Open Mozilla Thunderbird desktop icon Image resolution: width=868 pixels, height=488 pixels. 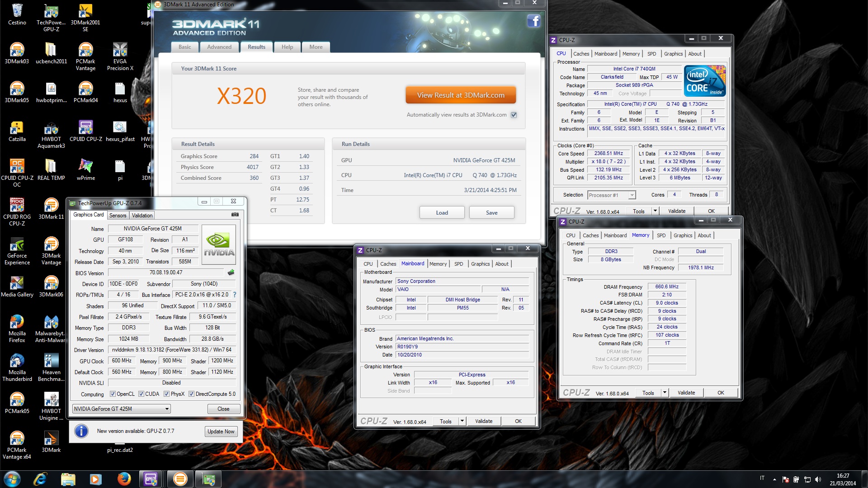click(17, 367)
